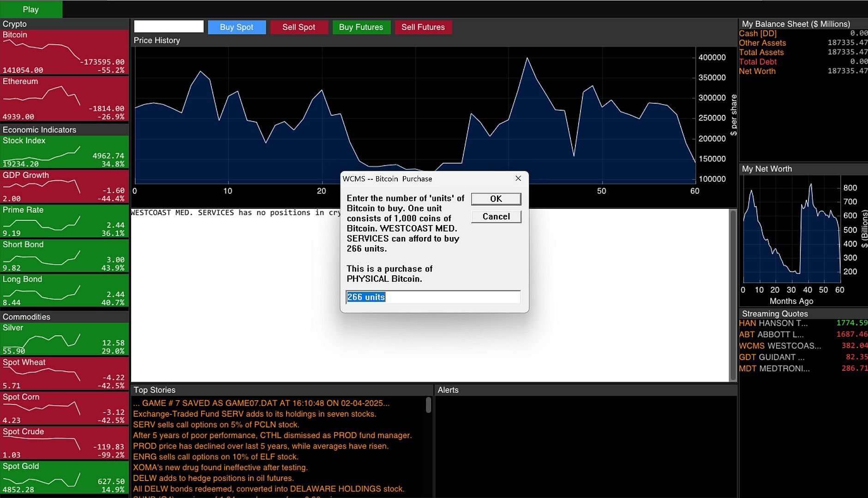The width and height of the screenshot is (868, 498).
Task: Click the Sell Spot button
Action: (x=299, y=27)
